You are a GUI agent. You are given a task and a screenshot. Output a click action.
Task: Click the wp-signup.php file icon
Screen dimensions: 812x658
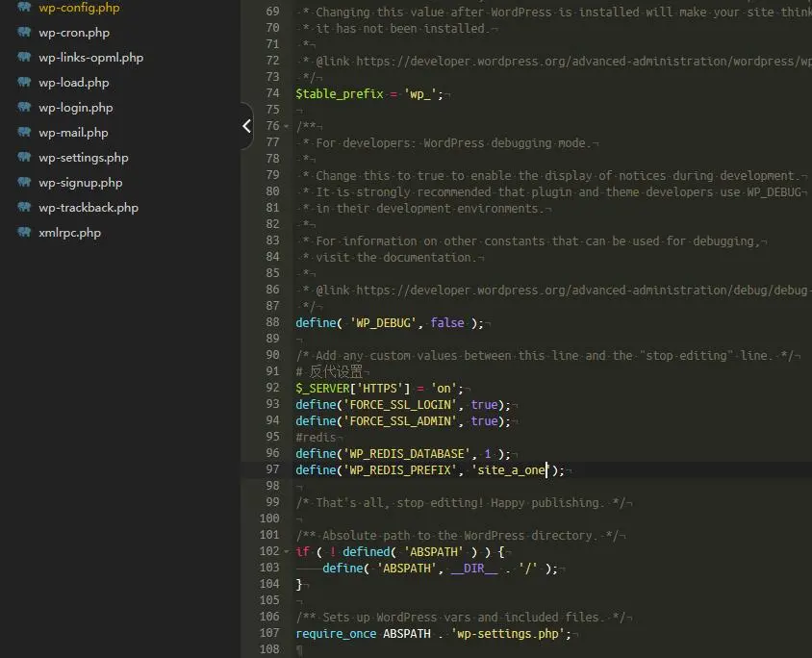click(x=24, y=182)
